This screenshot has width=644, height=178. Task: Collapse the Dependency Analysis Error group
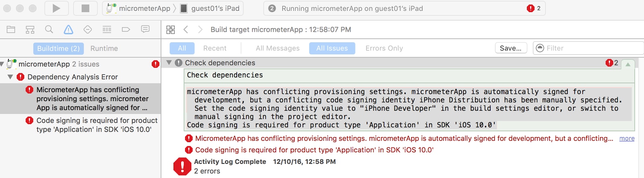click(10, 77)
